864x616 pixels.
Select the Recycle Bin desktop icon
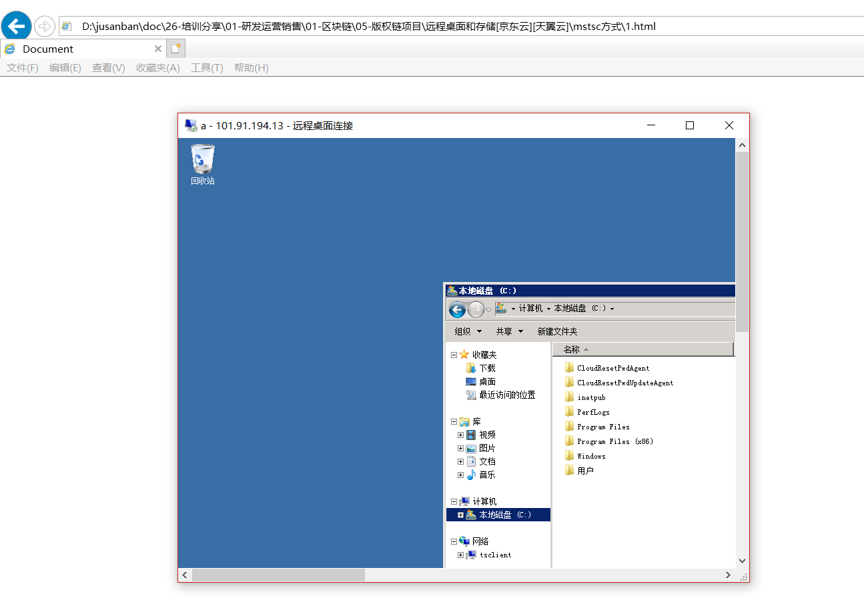(x=203, y=160)
